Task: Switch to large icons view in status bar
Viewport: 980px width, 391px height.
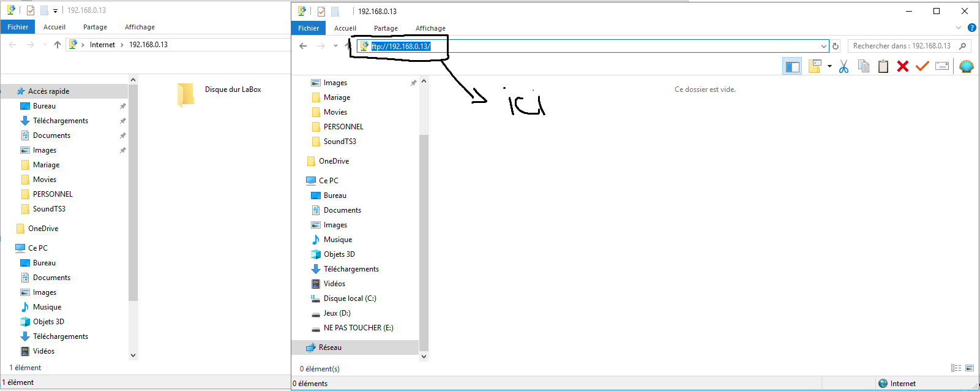Action: (970, 368)
